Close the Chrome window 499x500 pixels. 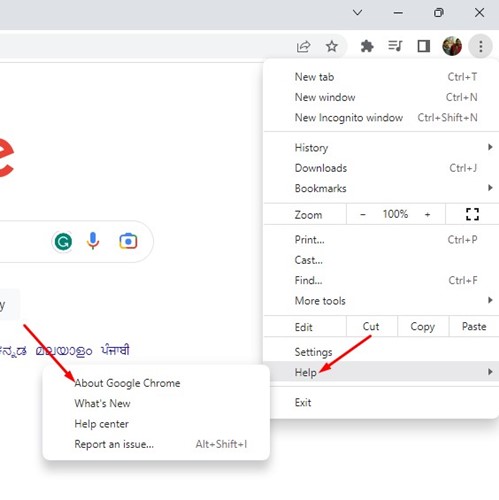pos(479,13)
